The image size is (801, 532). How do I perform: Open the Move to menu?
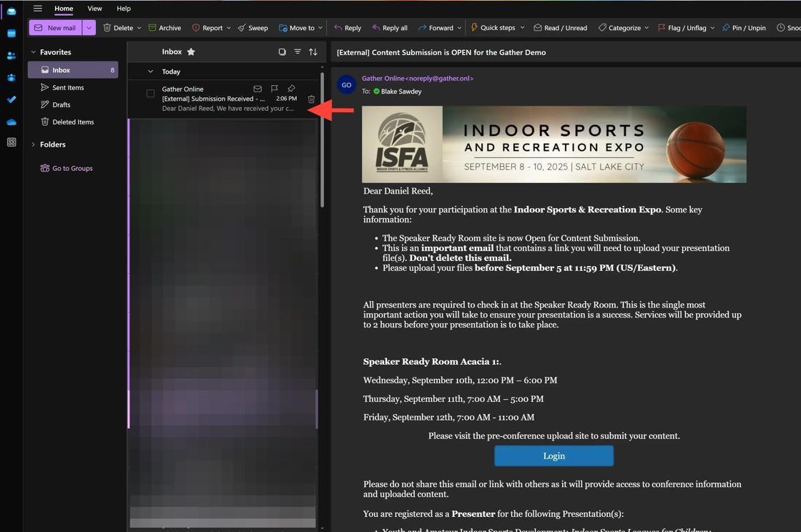(300, 28)
